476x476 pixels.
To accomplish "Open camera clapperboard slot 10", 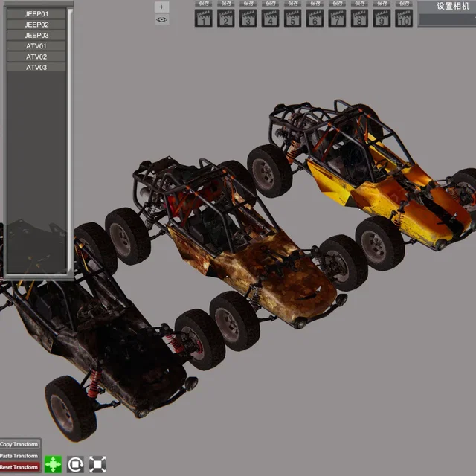I will point(404,18).
